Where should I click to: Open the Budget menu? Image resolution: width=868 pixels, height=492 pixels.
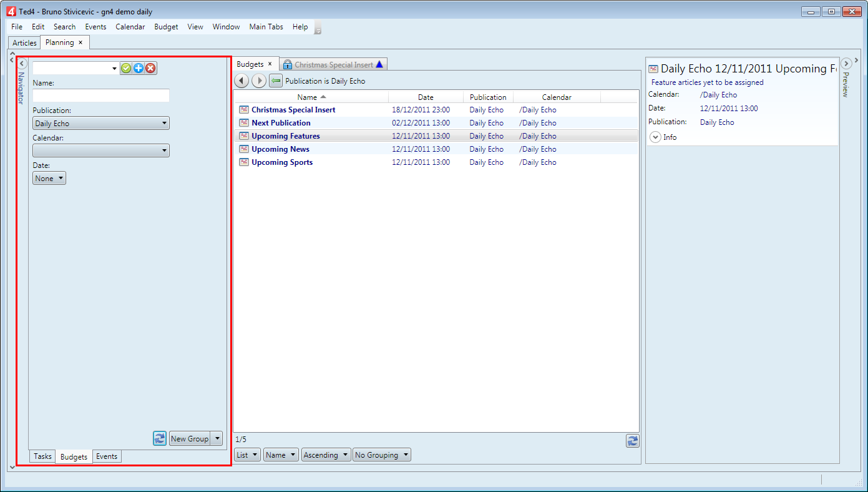click(x=166, y=27)
